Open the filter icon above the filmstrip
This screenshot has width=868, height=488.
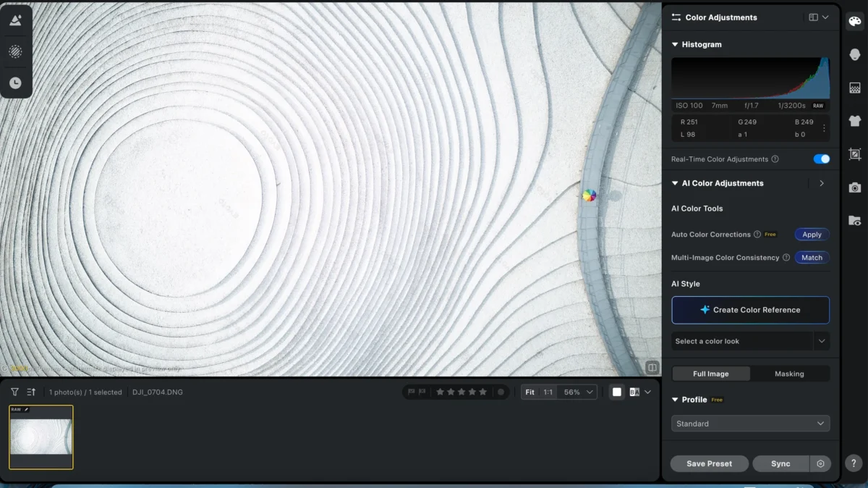point(13,392)
